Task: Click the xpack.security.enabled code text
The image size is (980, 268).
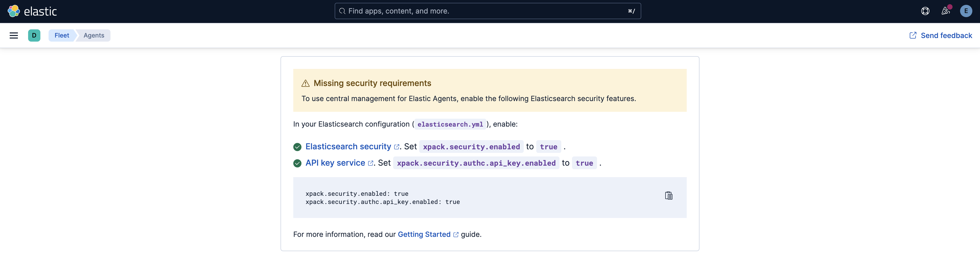Action: coord(471,147)
